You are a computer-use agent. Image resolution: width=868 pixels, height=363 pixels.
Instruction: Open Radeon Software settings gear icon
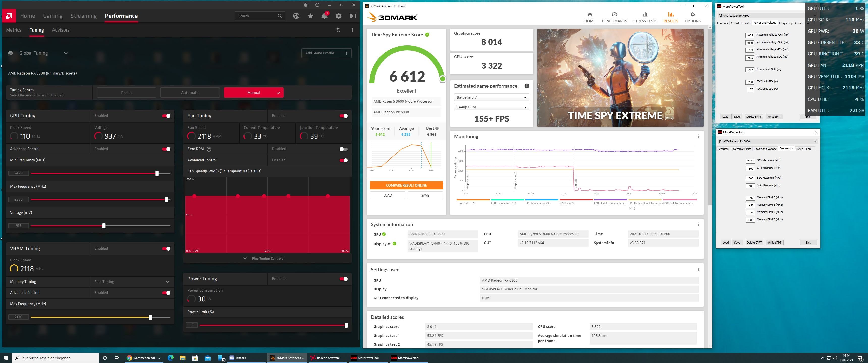[338, 16]
